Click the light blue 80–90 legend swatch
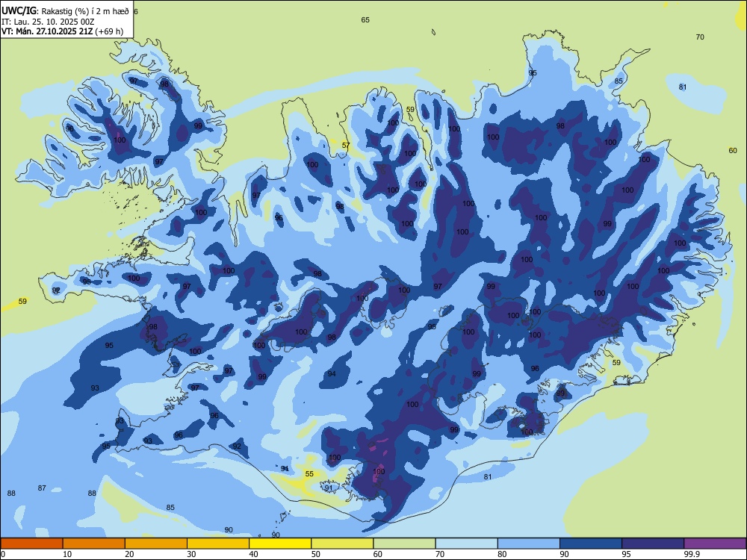This screenshot has width=747, height=560. (x=528, y=544)
